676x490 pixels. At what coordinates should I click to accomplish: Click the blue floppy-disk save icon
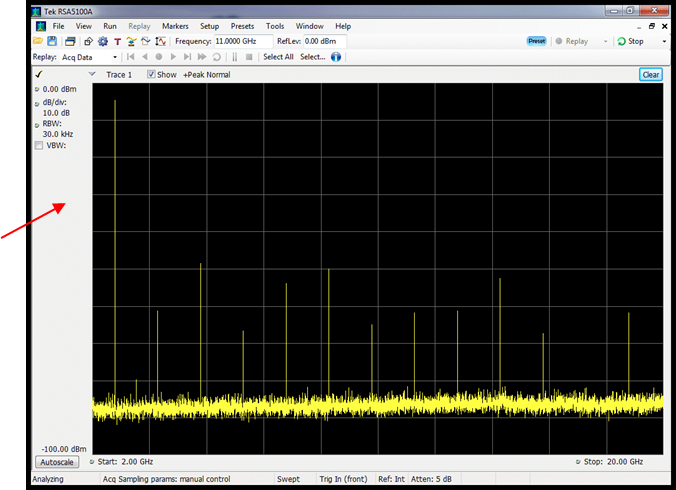pos(52,42)
